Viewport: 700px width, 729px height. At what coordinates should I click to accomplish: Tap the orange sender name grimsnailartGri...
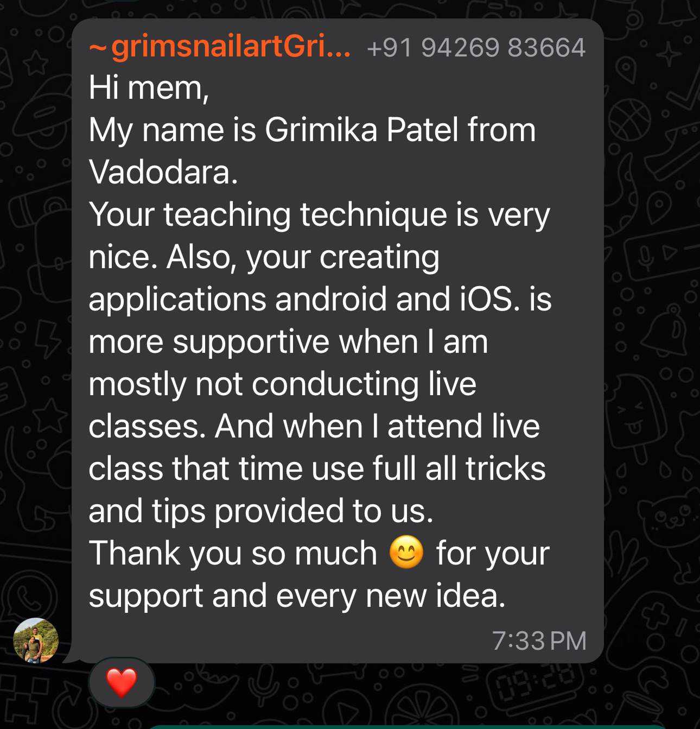[x=231, y=47]
